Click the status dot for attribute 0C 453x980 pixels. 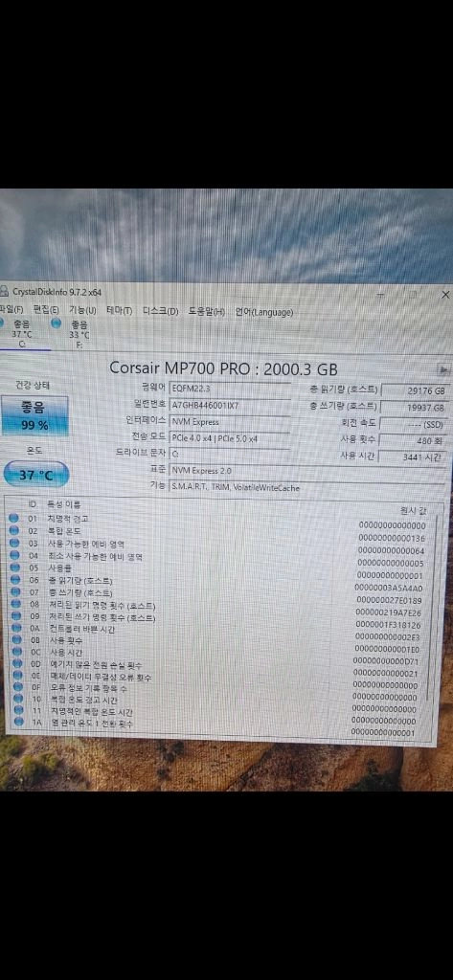(x=14, y=652)
